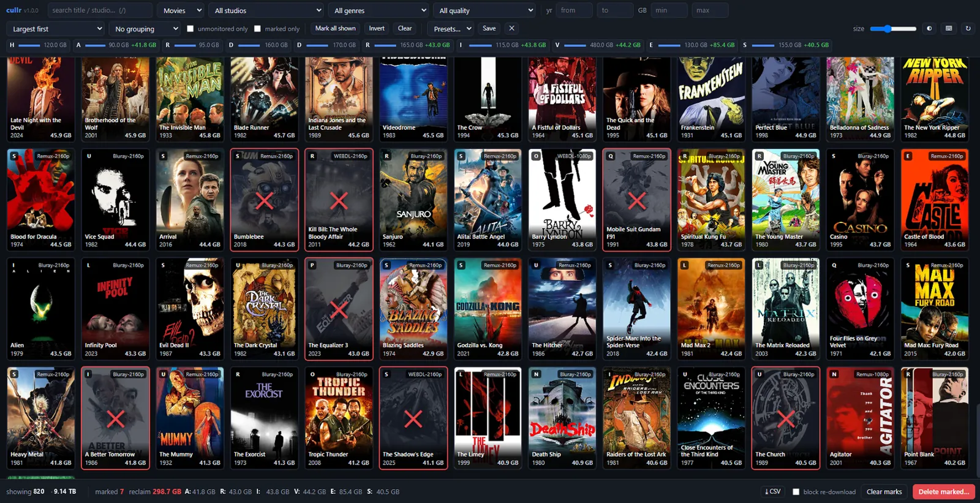Expand the No grouping dropdown
Viewport: 980px width, 503px height.
(145, 29)
